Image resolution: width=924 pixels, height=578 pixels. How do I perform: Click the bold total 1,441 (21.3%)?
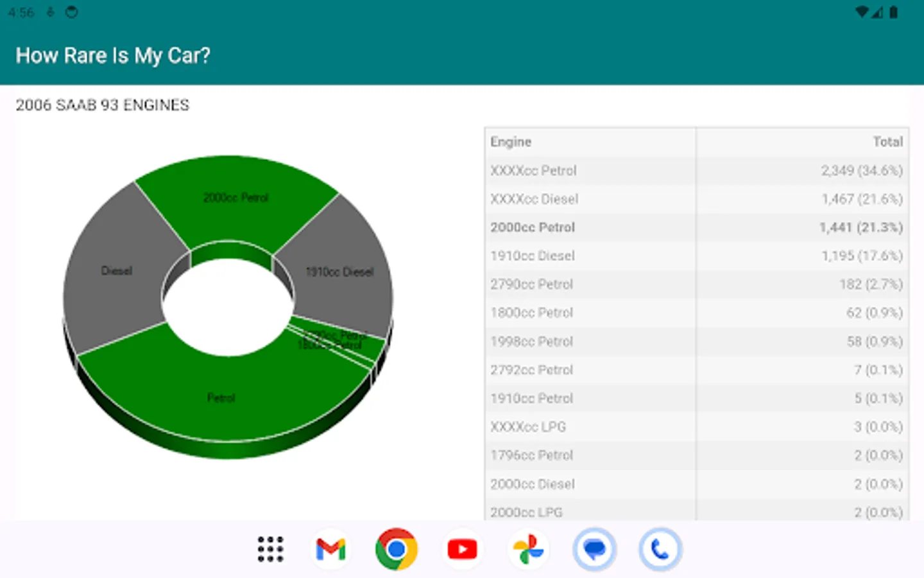(861, 227)
